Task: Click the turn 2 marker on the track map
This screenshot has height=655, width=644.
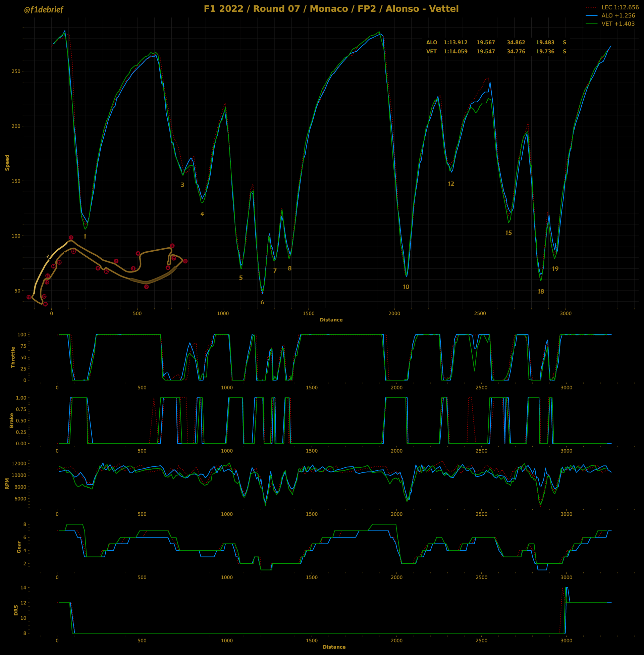Action: point(116,261)
